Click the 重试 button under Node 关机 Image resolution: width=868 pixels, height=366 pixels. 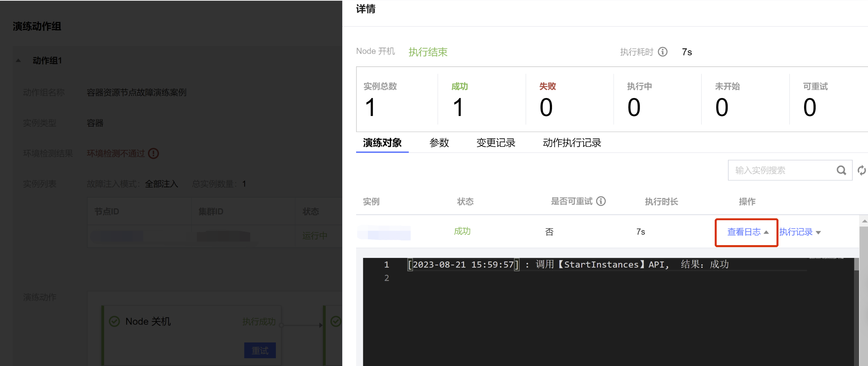pyautogui.click(x=260, y=350)
